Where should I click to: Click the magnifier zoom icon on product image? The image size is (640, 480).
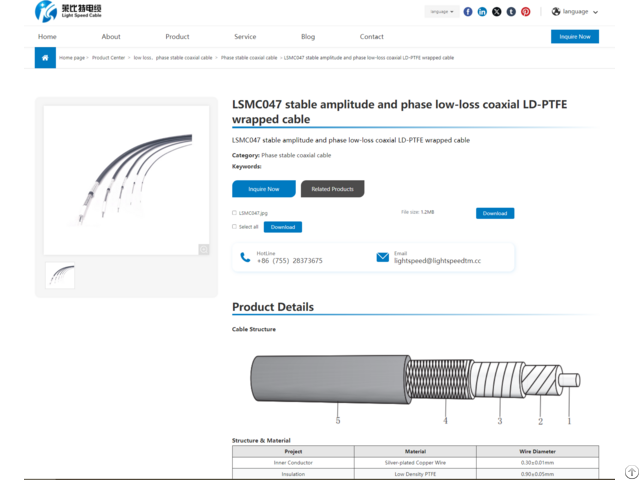204,249
